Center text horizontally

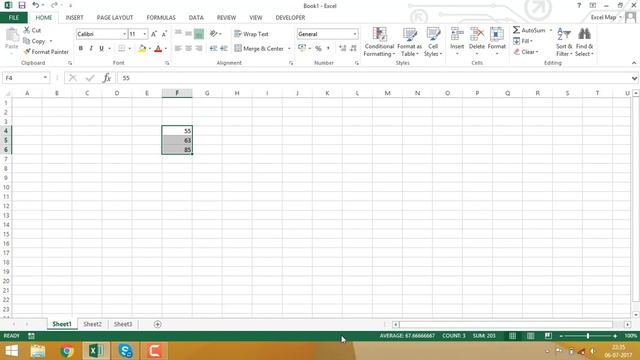pos(188,48)
